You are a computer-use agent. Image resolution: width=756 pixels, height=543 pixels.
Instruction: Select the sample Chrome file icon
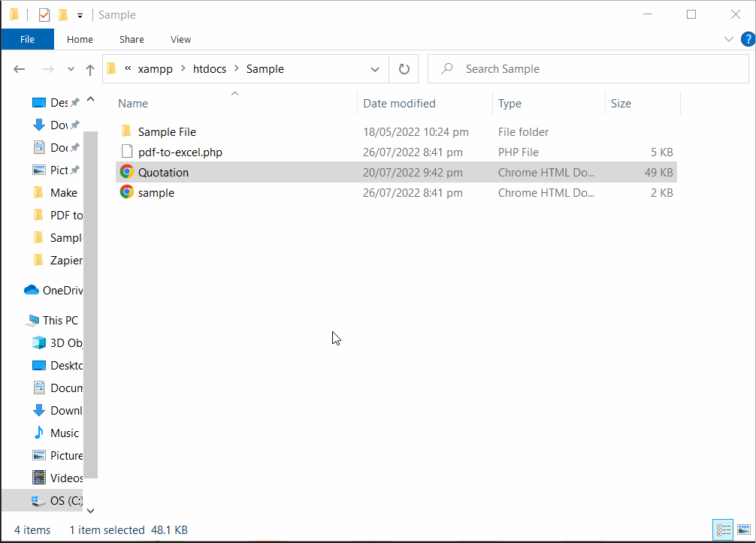point(127,192)
